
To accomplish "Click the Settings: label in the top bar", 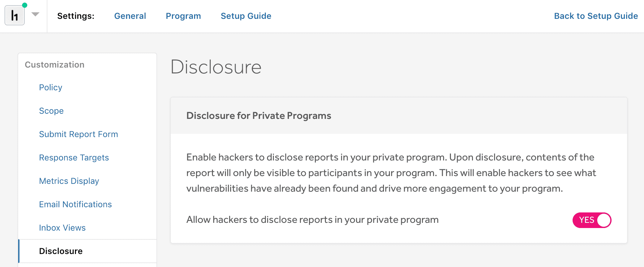I will pyautogui.click(x=76, y=16).
